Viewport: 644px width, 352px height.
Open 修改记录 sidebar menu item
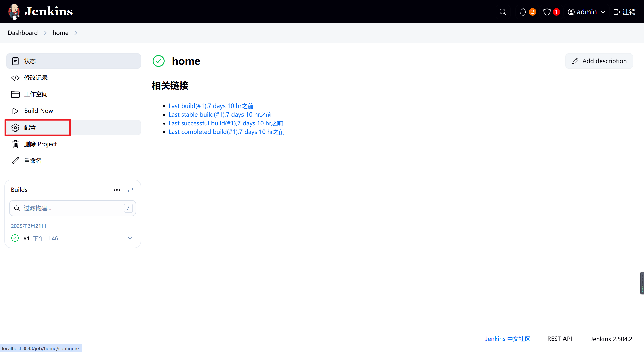(73, 78)
